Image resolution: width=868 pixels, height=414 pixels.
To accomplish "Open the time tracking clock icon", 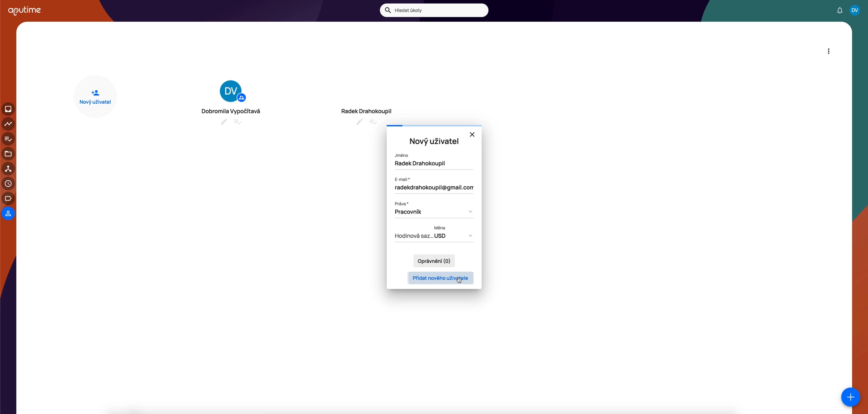I will point(8,184).
